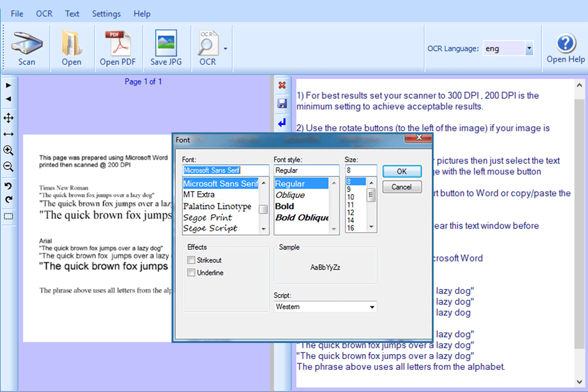The width and height of the screenshot is (588, 392).
Task: Open the Settings menu
Action: pos(106,13)
